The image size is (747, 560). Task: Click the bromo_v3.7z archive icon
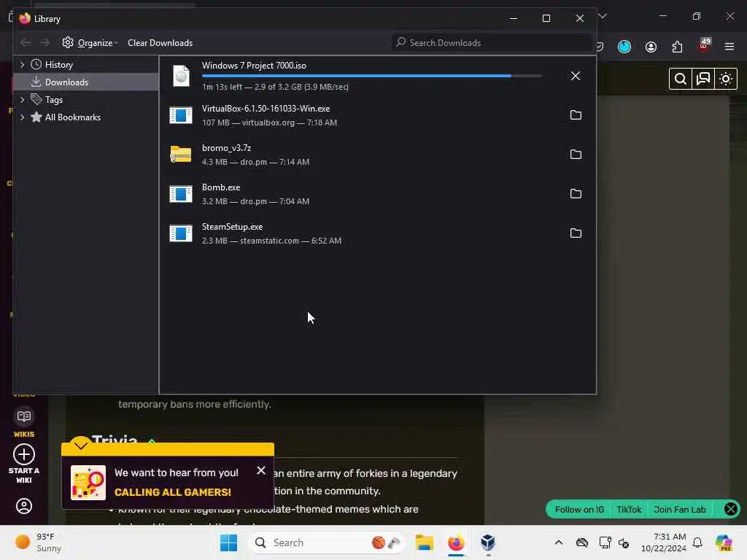tap(181, 155)
